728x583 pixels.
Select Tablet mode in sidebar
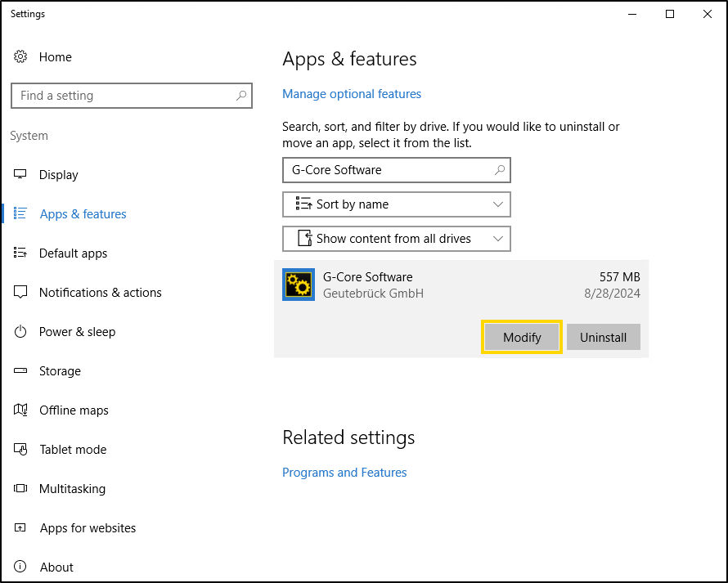73,450
